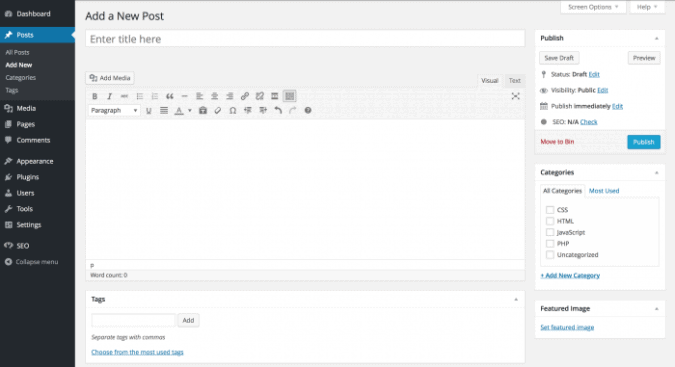Collapse the Tags panel
The image size is (675, 367).
(x=516, y=299)
